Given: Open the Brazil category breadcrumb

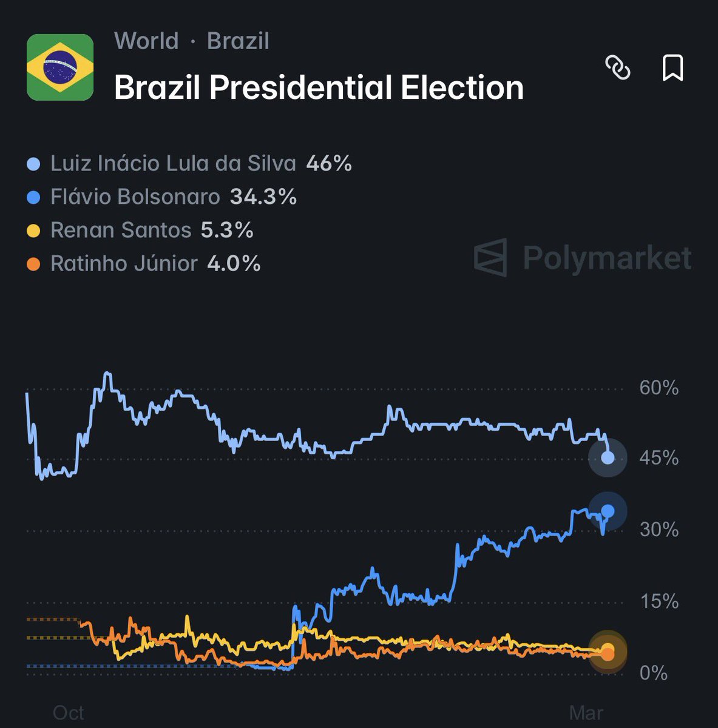Looking at the screenshot, I should pos(238,41).
